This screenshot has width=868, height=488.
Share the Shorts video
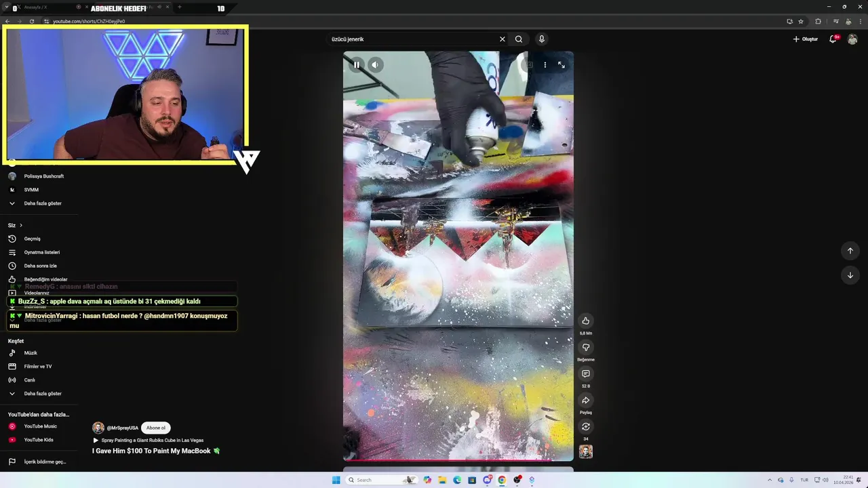pos(586,400)
